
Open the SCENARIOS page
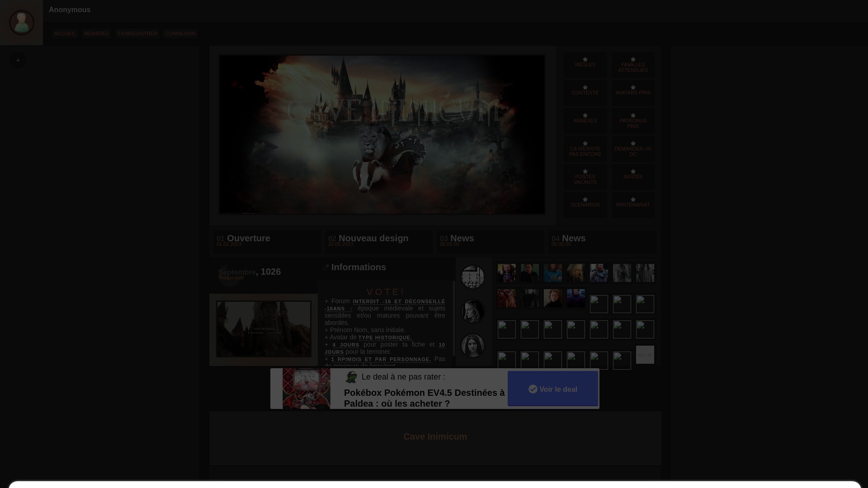click(x=585, y=205)
